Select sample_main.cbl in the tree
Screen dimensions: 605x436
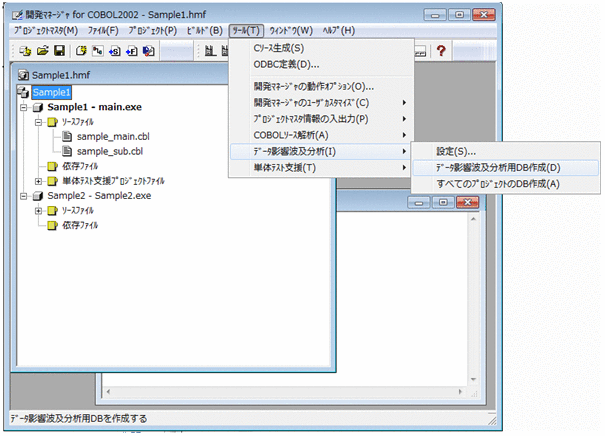pyautogui.click(x=113, y=137)
